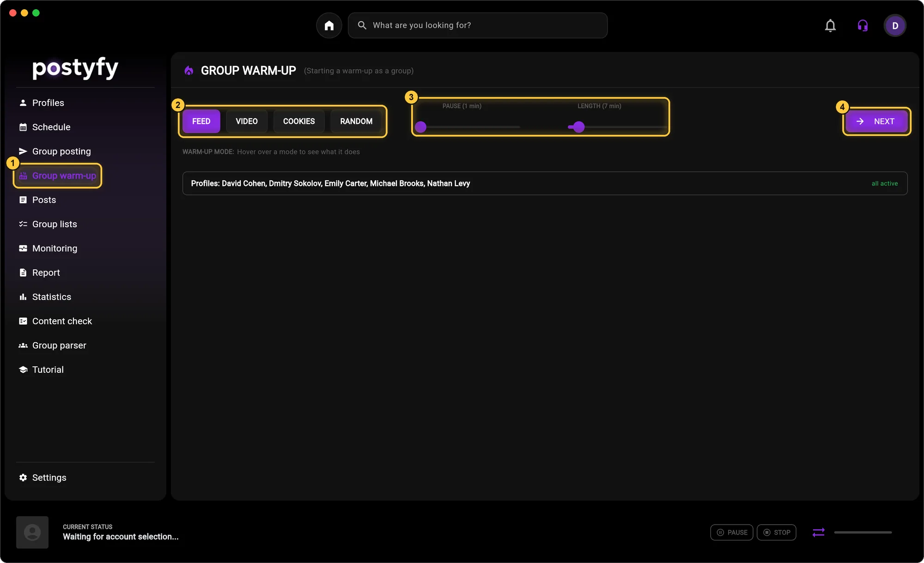Click 'Hover over a mode' hint text
This screenshot has width=924, height=563.
298,151
